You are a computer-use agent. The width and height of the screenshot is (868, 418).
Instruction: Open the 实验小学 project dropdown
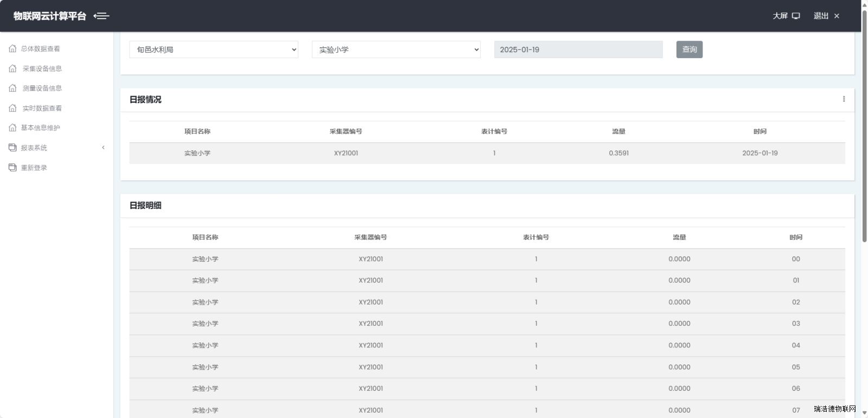click(x=396, y=49)
